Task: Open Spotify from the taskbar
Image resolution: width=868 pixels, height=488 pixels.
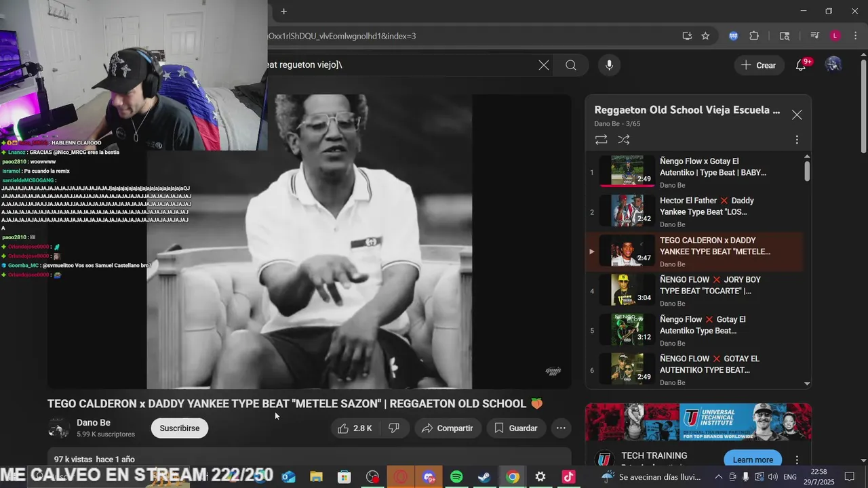Action: click(x=456, y=477)
